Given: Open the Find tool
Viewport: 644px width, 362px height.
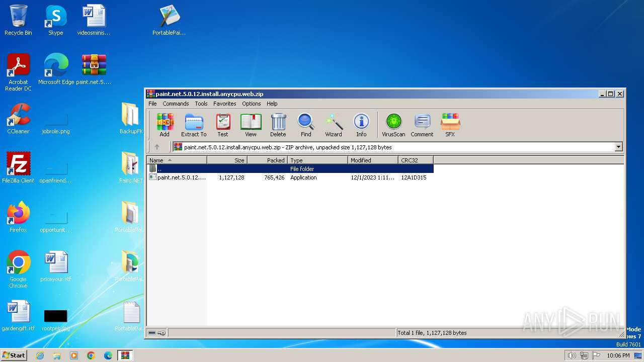Looking at the screenshot, I should (306, 125).
